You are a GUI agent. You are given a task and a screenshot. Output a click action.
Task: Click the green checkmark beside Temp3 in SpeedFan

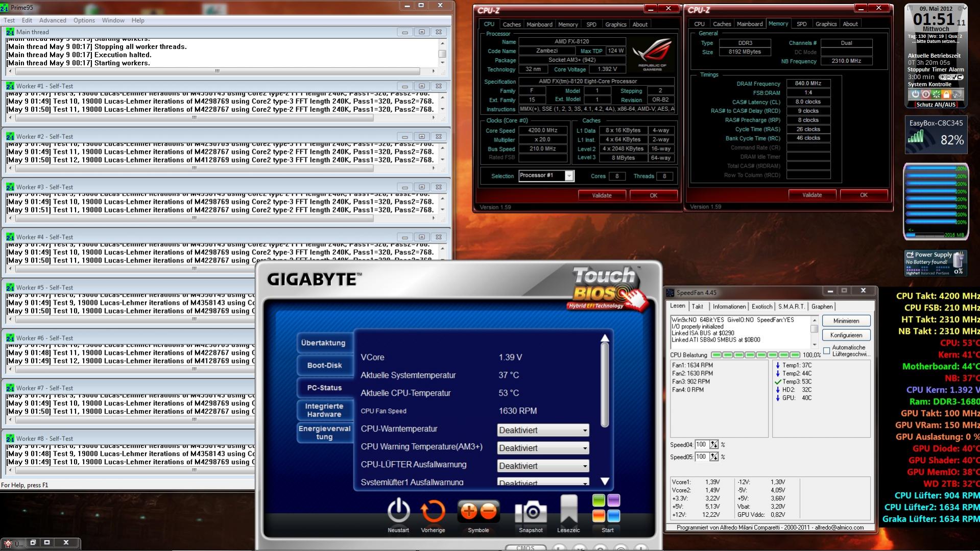click(x=778, y=381)
